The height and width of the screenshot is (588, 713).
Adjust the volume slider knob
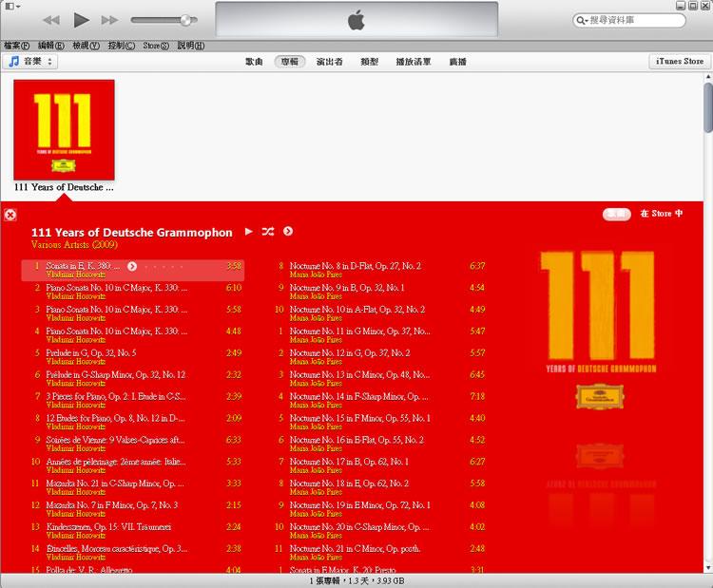[x=186, y=20]
